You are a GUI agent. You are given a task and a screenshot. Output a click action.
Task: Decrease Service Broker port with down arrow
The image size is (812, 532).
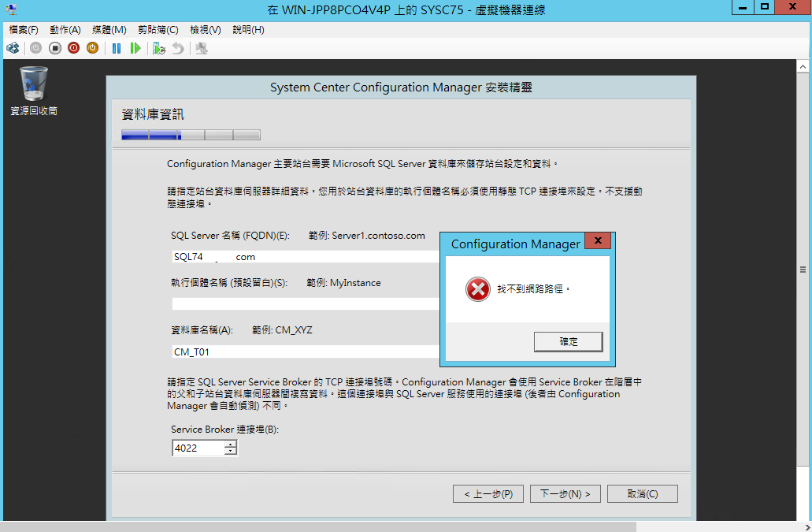231,452
